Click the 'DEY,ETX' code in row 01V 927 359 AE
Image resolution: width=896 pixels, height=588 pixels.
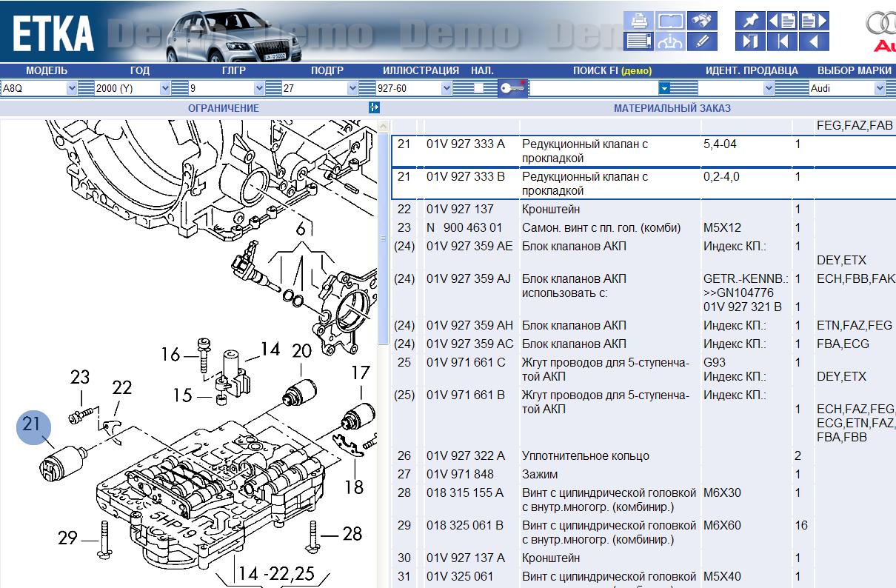pyautogui.click(x=841, y=261)
